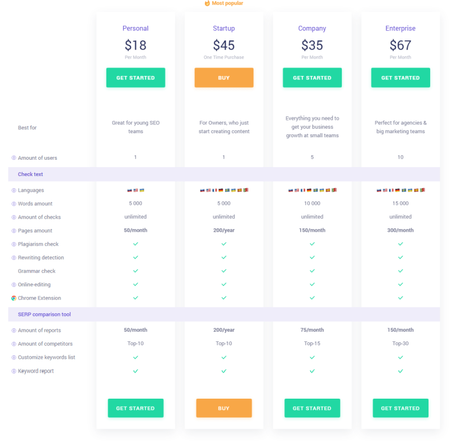
Task: Click the $45 price
Action: 224,45
